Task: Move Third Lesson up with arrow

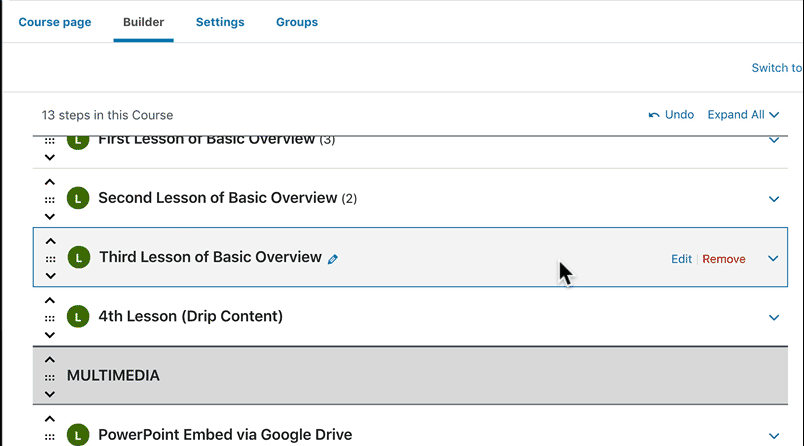Action: tap(51, 242)
